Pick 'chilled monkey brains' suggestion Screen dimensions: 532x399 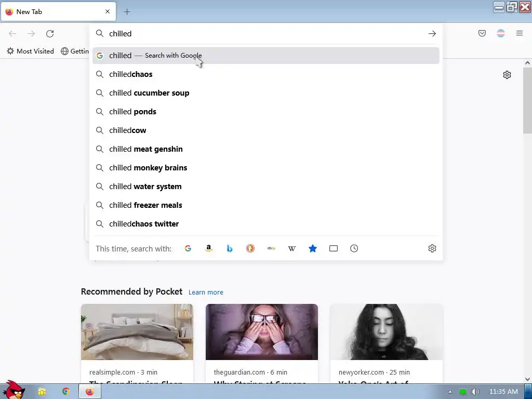tap(265, 168)
